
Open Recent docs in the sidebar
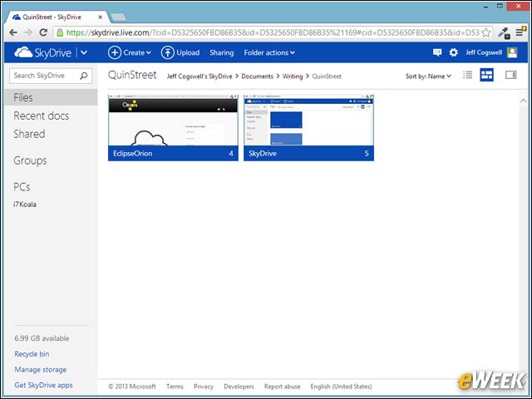pos(41,116)
